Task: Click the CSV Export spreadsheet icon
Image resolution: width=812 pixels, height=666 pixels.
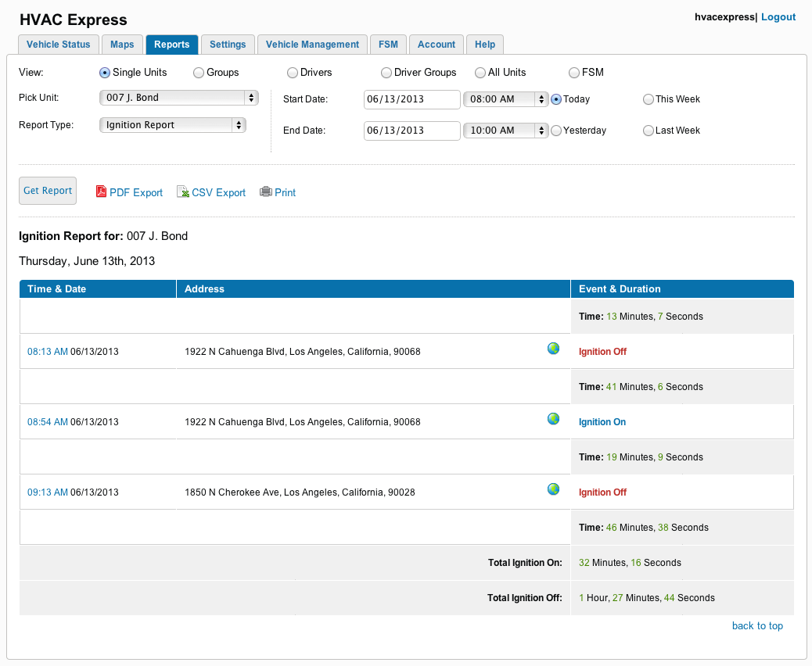Action: [x=182, y=192]
